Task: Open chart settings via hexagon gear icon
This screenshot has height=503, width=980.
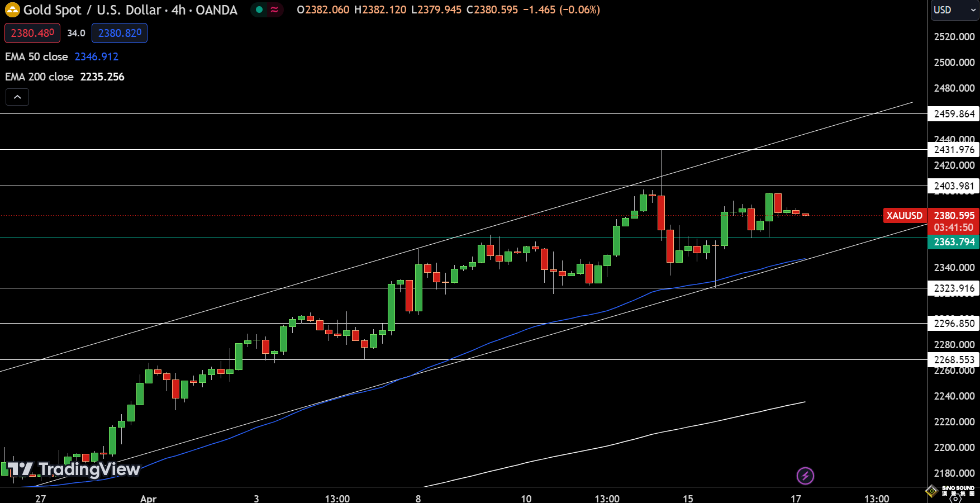Action: coord(955,498)
